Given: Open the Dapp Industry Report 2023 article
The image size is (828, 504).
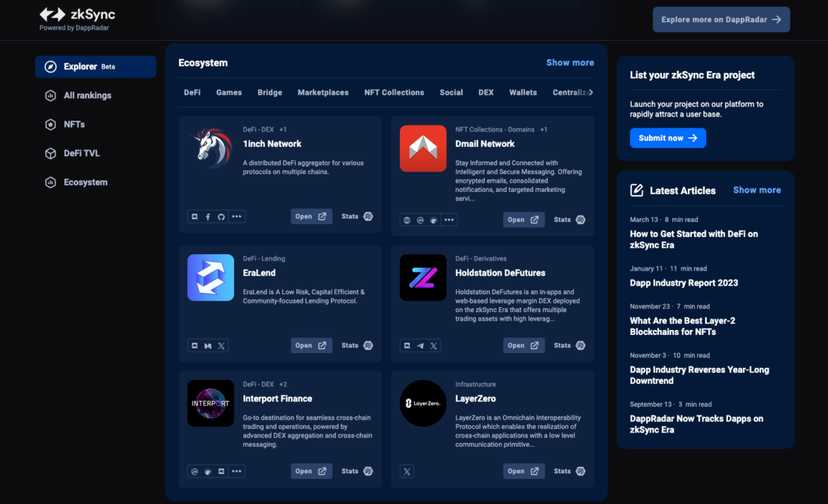Looking at the screenshot, I should point(684,283).
